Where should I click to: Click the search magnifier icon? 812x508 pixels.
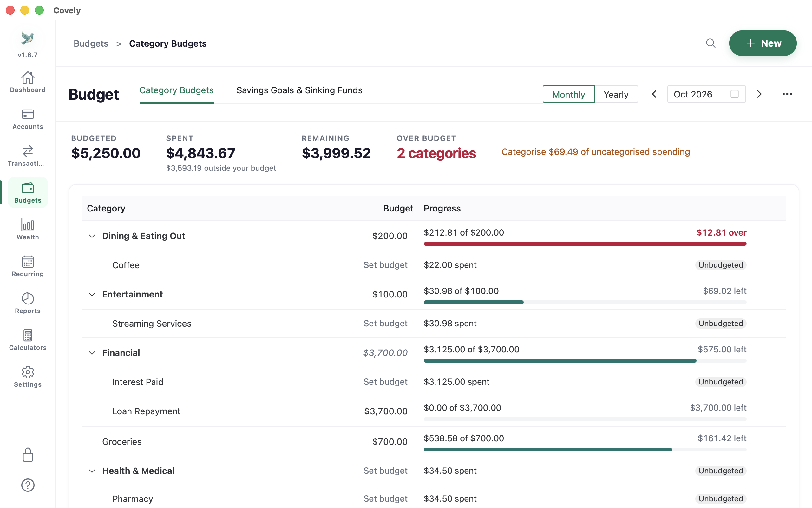pyautogui.click(x=710, y=43)
